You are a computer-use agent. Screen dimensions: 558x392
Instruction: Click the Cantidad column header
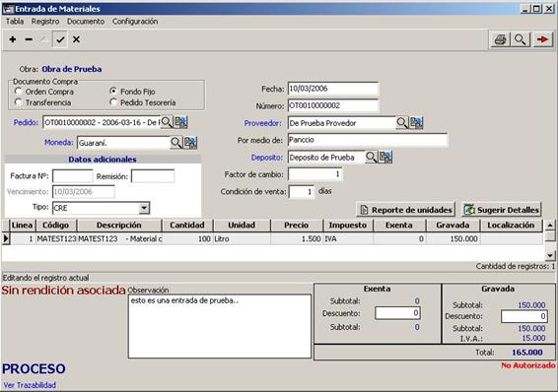[x=187, y=225]
